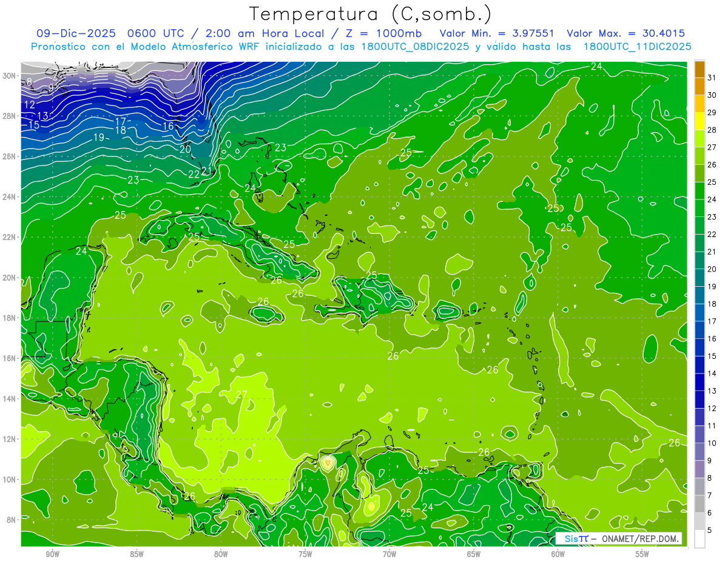Click the '55W' longitude label
Viewport: 728px width, 562px height.
click(642, 554)
